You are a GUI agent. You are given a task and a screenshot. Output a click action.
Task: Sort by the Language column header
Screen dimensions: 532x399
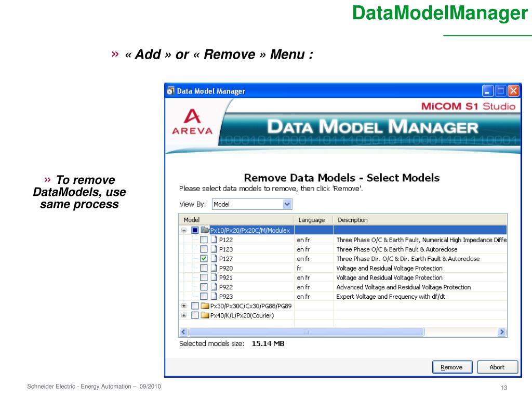(x=313, y=220)
